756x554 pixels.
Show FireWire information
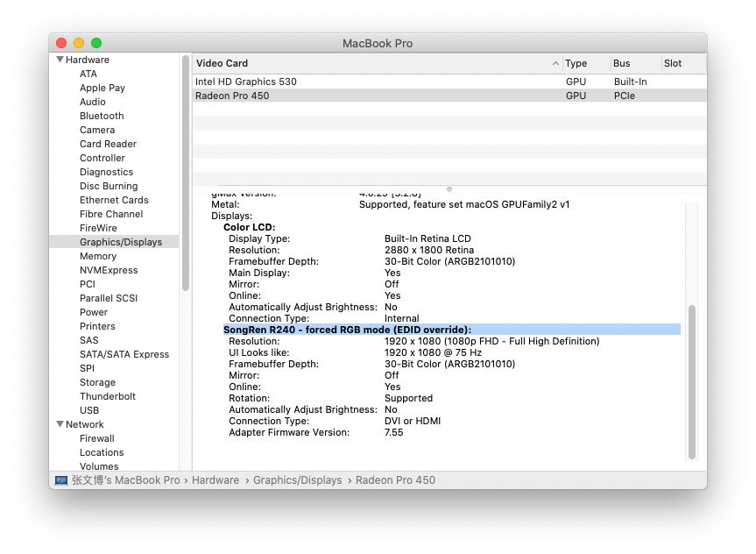tap(98, 228)
